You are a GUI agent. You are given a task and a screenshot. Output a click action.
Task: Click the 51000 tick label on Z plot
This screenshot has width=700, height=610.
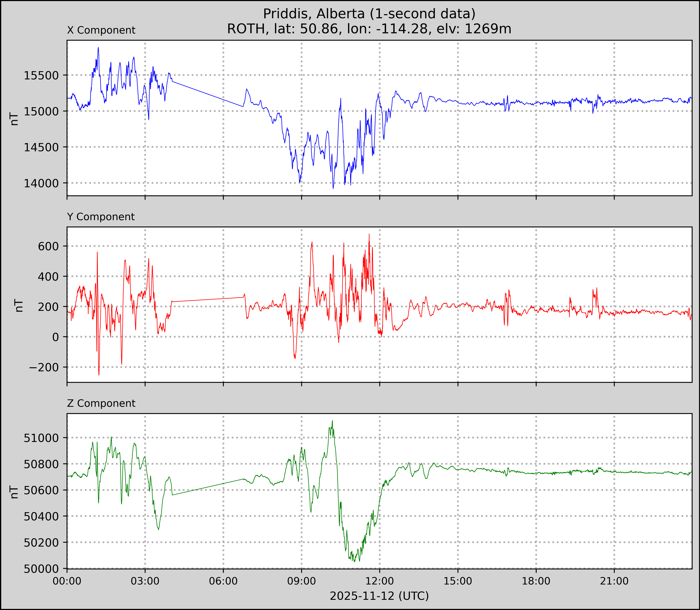pos(41,438)
